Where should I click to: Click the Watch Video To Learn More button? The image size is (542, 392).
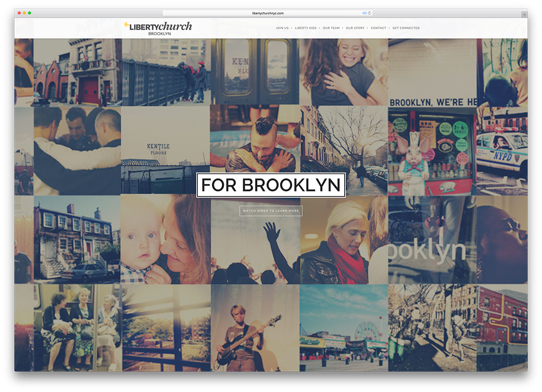tap(271, 211)
